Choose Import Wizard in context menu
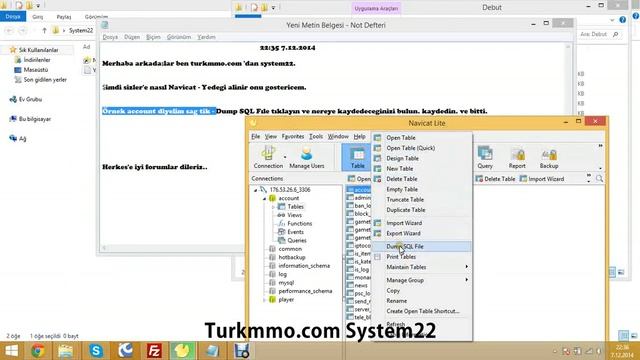The height and width of the screenshot is (360, 640). point(422,223)
